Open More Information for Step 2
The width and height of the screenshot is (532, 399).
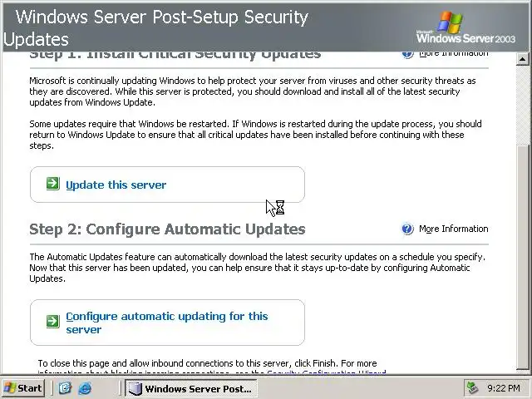pos(453,229)
